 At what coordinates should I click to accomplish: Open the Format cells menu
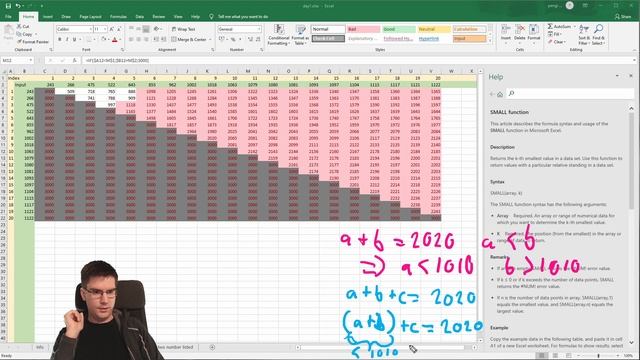[534, 34]
